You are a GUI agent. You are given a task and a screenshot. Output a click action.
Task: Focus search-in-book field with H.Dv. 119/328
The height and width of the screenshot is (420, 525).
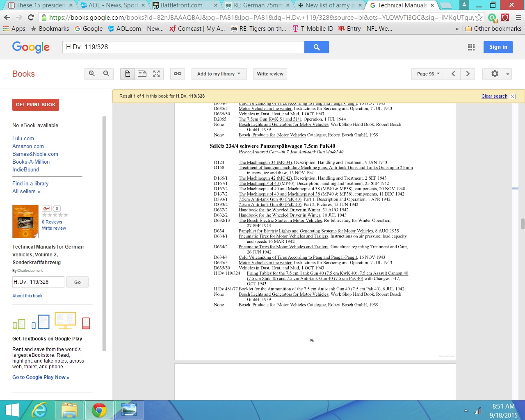[x=38, y=282]
